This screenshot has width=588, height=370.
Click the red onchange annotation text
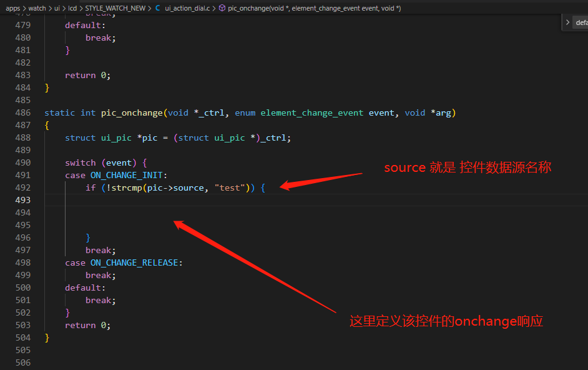click(446, 321)
